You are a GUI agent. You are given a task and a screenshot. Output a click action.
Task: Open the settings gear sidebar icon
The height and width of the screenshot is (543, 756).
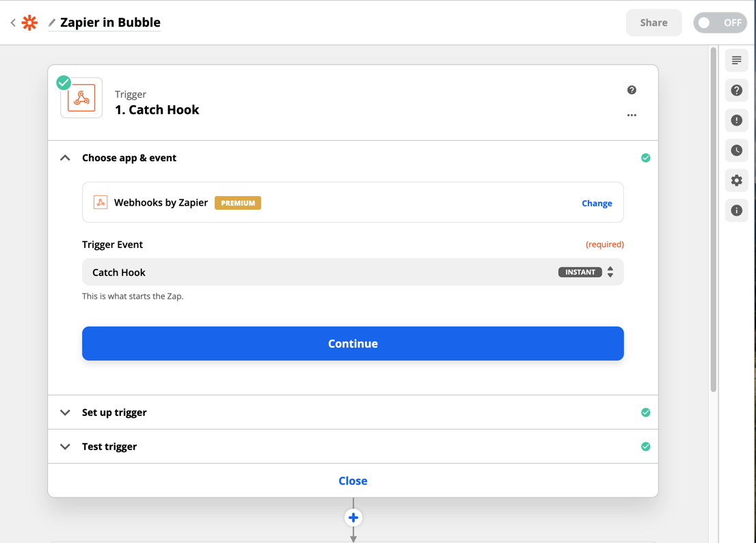(736, 180)
